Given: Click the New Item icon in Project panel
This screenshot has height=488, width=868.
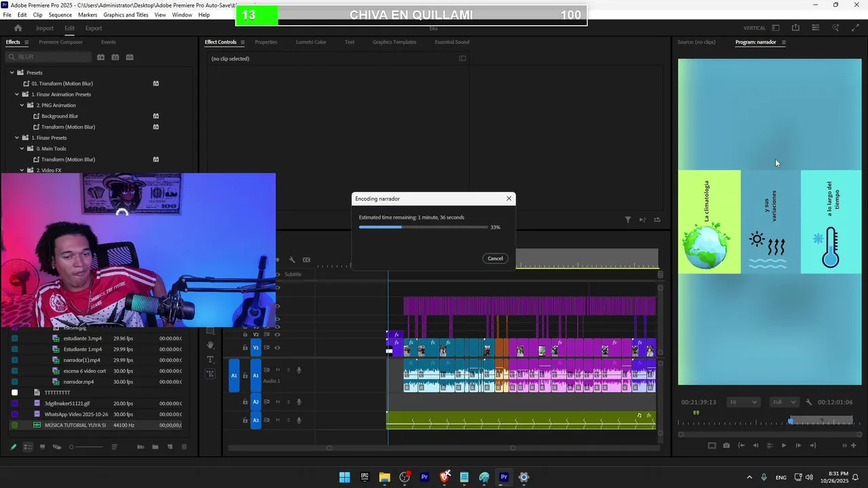Looking at the screenshot, I should (x=170, y=447).
